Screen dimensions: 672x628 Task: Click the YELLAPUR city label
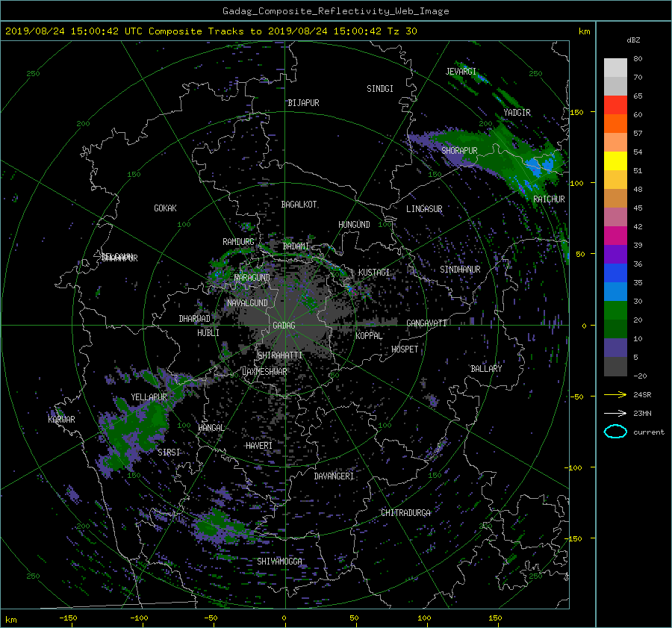point(149,397)
